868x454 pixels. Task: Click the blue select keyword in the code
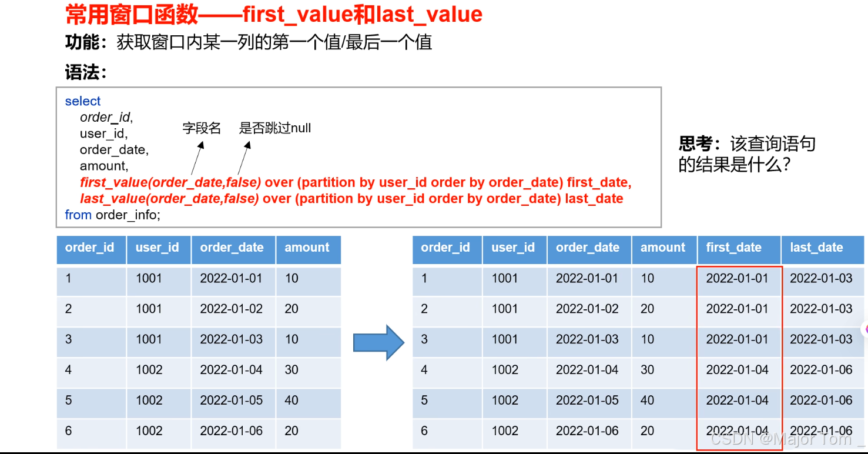point(83,101)
